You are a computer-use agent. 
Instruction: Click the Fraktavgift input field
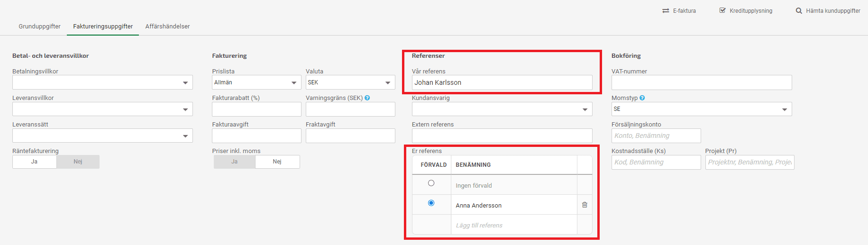click(x=350, y=136)
